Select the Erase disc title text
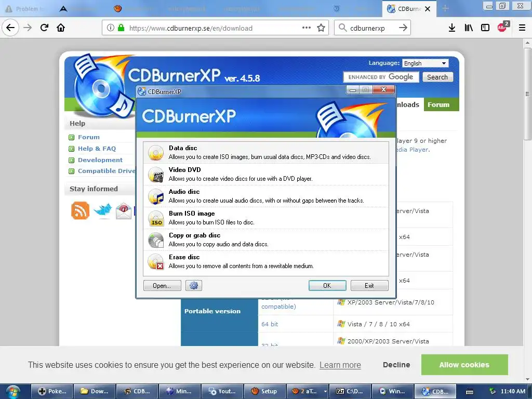This screenshot has height=399, width=532. pyautogui.click(x=184, y=257)
